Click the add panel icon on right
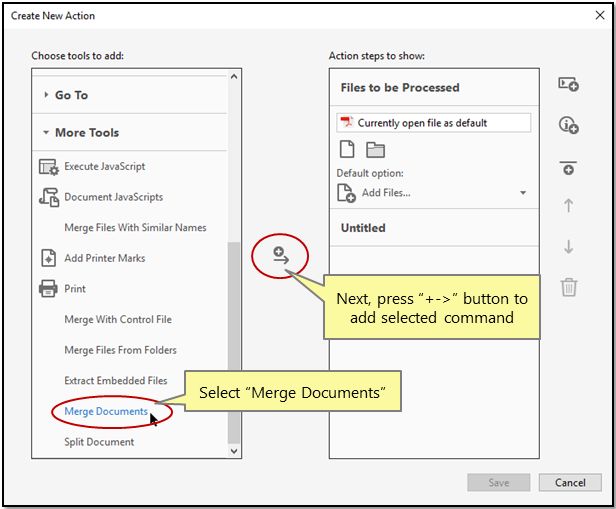Viewport: 616px width, 509px height. coord(568,84)
